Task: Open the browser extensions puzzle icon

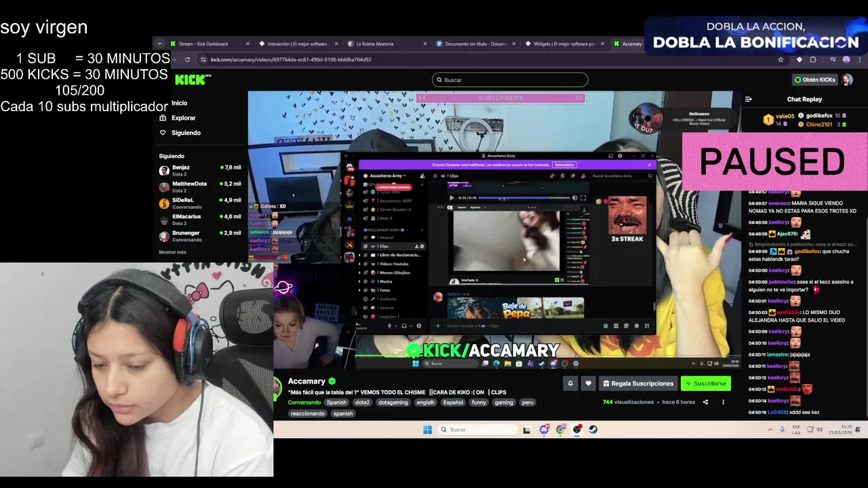Action: pos(813,60)
